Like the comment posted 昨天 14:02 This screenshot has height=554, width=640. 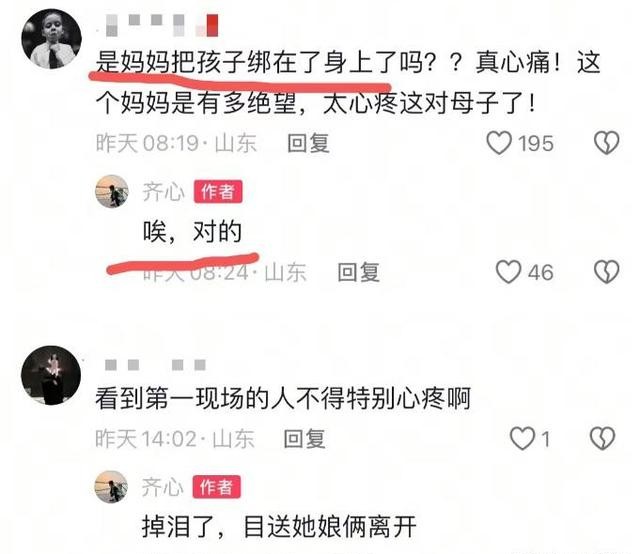coord(522,439)
